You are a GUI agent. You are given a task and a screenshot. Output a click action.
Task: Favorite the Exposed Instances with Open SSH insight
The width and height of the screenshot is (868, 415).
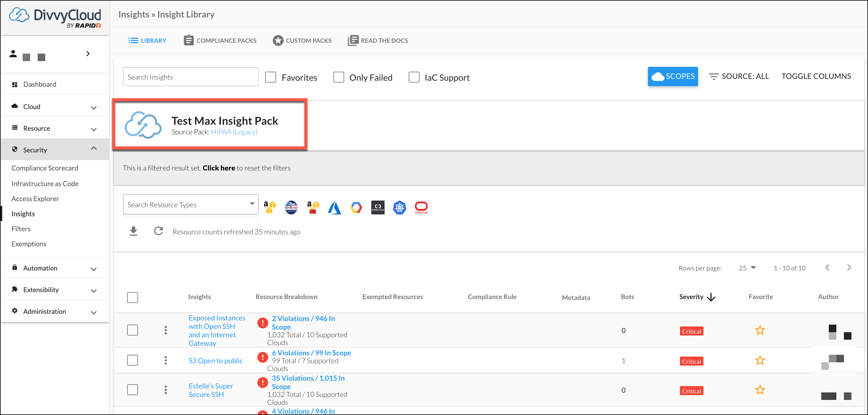[x=760, y=330]
